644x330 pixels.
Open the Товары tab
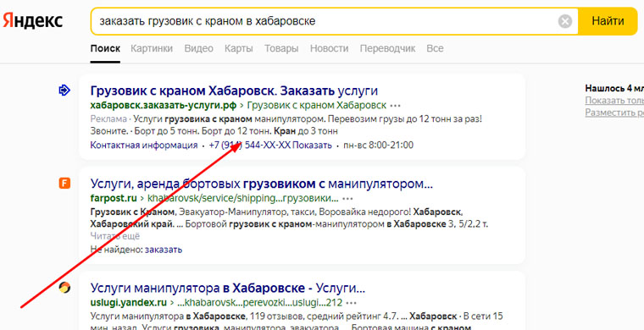coord(281,48)
